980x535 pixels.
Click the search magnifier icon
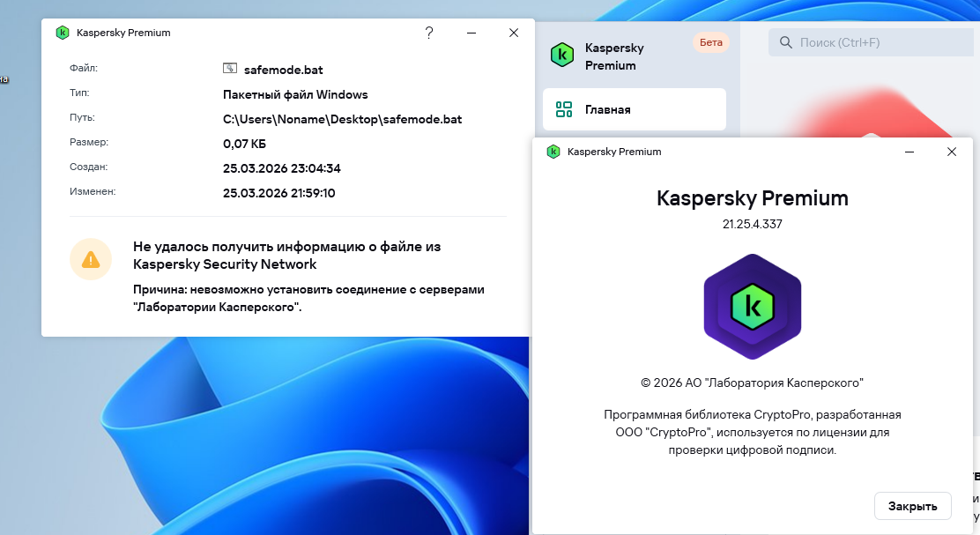click(x=785, y=42)
